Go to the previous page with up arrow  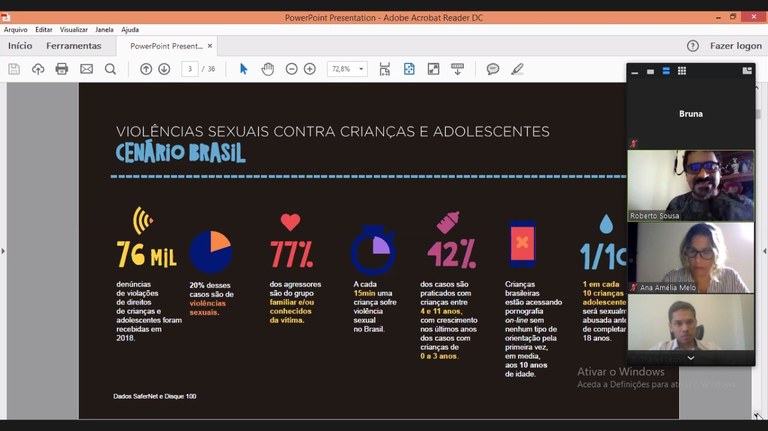146,69
